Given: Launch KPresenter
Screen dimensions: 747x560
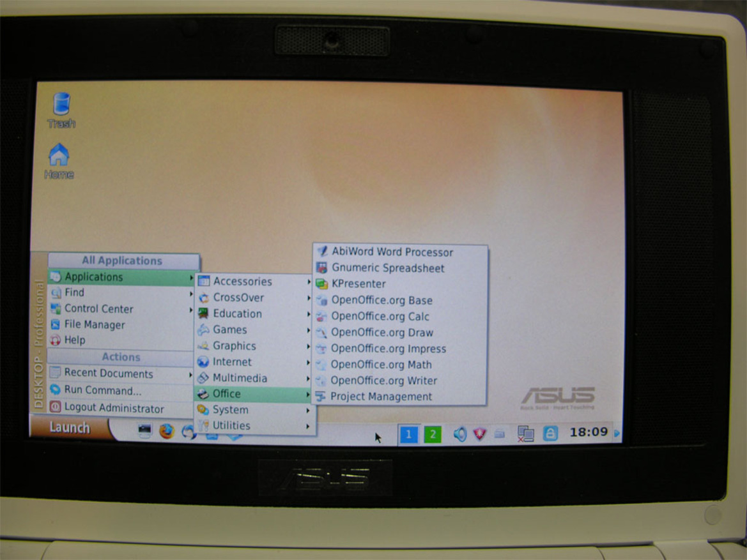Looking at the screenshot, I should (x=401, y=284).
